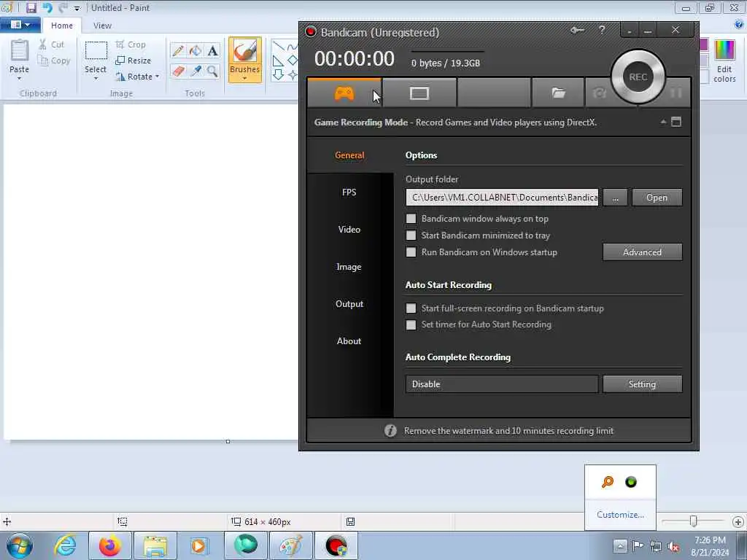747x560 pixels.
Task: Select Fill with color bucket in Paint
Action: pyautogui.click(x=196, y=50)
